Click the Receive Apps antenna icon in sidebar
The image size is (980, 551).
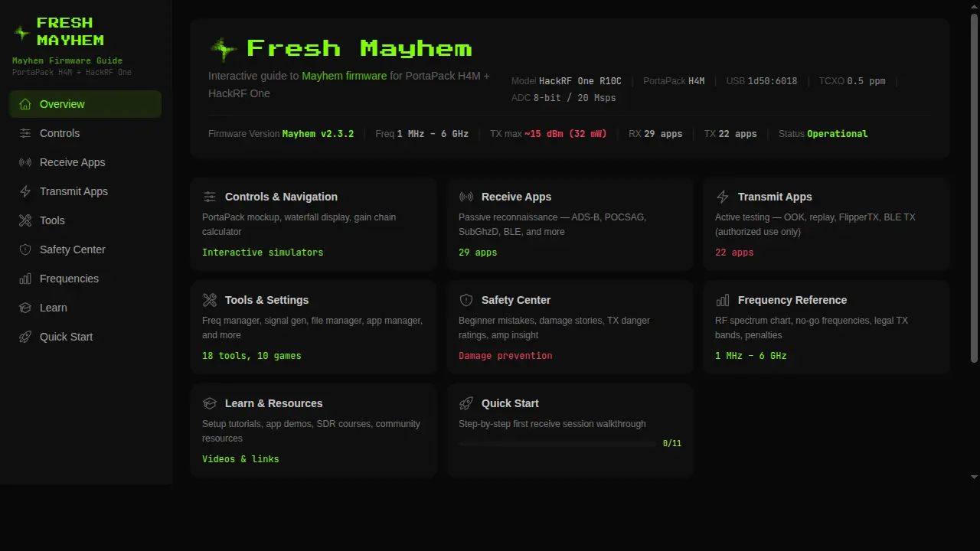pos(24,162)
